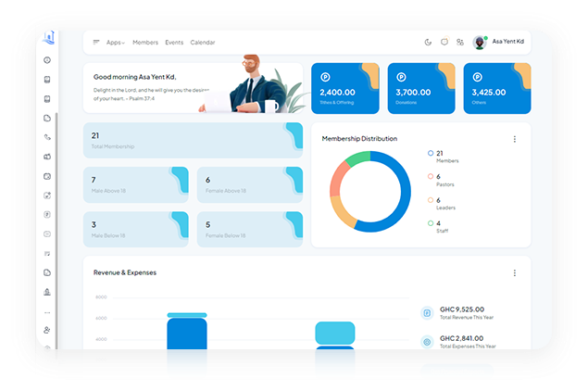Image resolution: width=588 pixels, height=391 pixels.
Task: Open the hamburger menu icon beside Apps
Action: coord(96,43)
